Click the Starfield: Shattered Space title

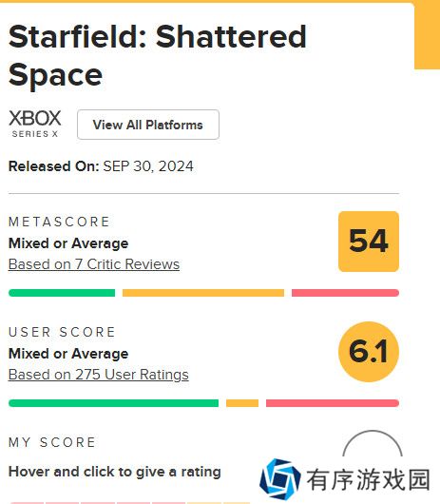(158, 55)
